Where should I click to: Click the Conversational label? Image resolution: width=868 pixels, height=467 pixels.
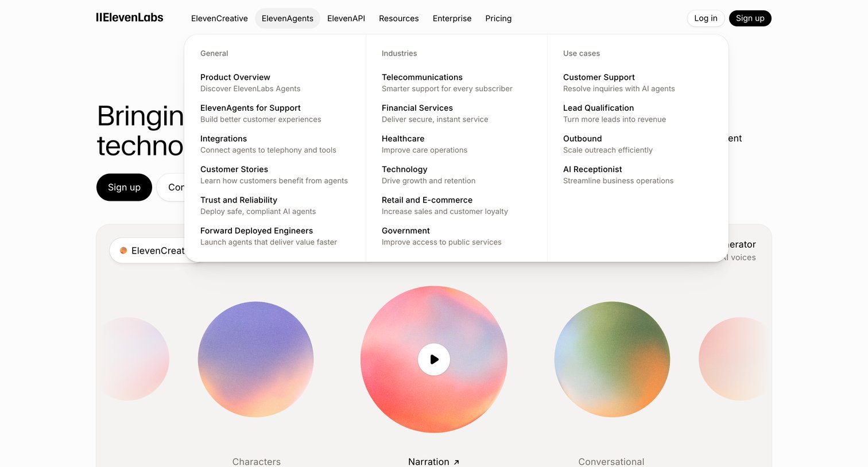611,462
